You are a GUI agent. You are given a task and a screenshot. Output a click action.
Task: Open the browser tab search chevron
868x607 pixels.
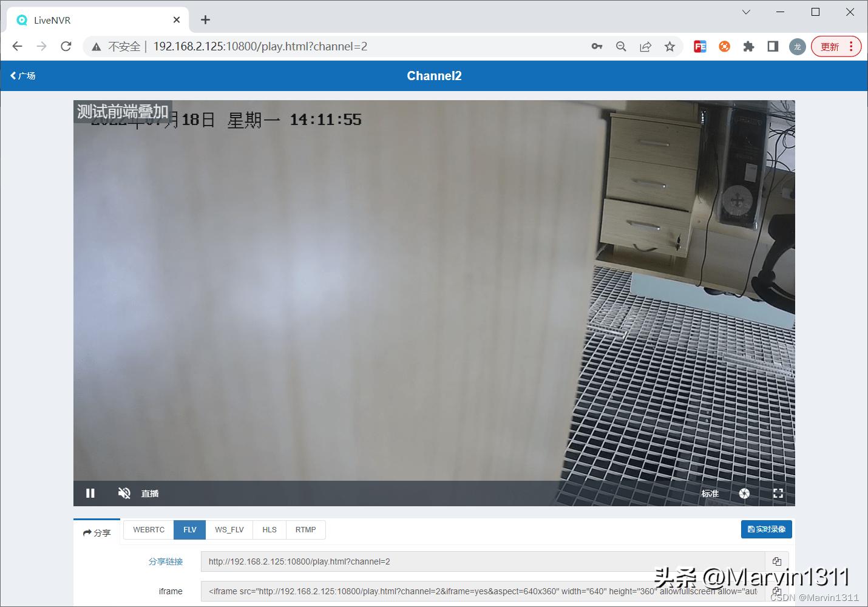coord(745,12)
